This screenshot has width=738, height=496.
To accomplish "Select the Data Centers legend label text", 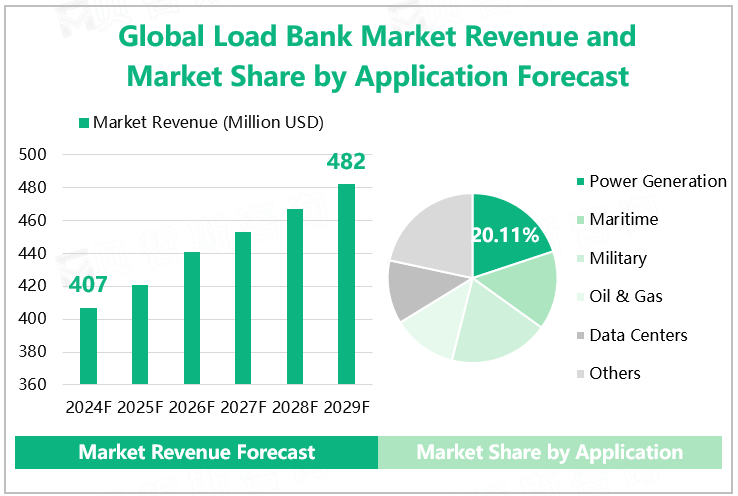I will pyautogui.click(x=638, y=335).
